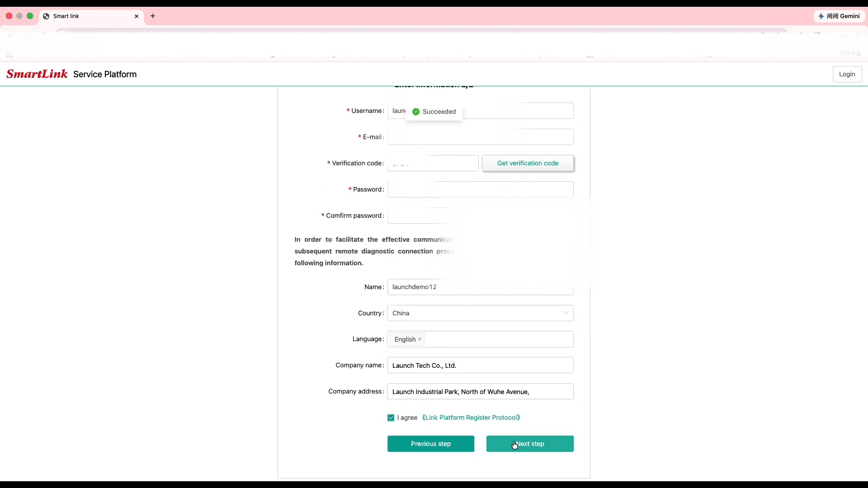Click the Succeeded notification checkmark icon

tap(416, 112)
